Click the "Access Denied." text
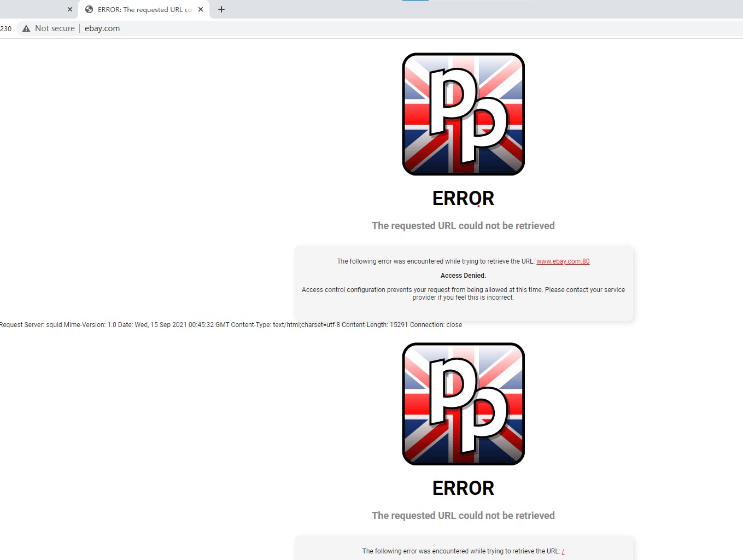The image size is (743, 560). (x=463, y=276)
